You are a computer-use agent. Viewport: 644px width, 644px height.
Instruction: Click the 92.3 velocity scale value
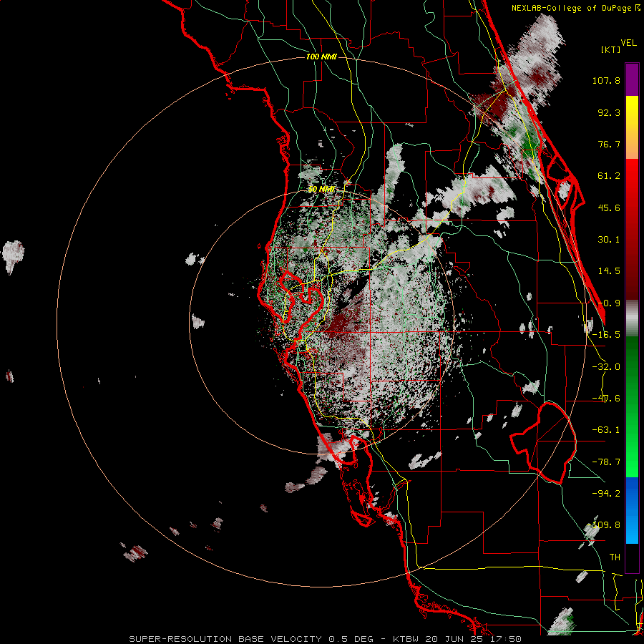[609, 112]
